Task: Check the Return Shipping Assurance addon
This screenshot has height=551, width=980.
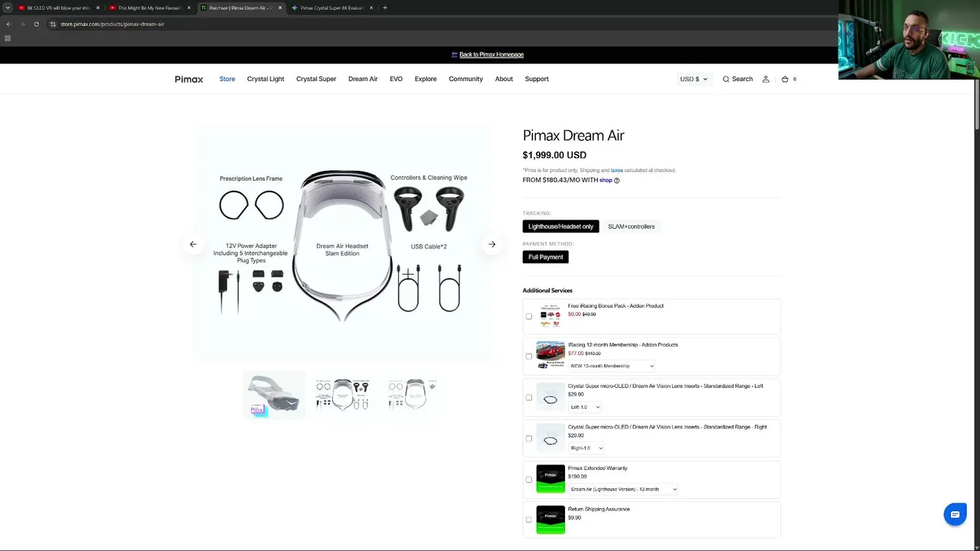Action: click(528, 520)
